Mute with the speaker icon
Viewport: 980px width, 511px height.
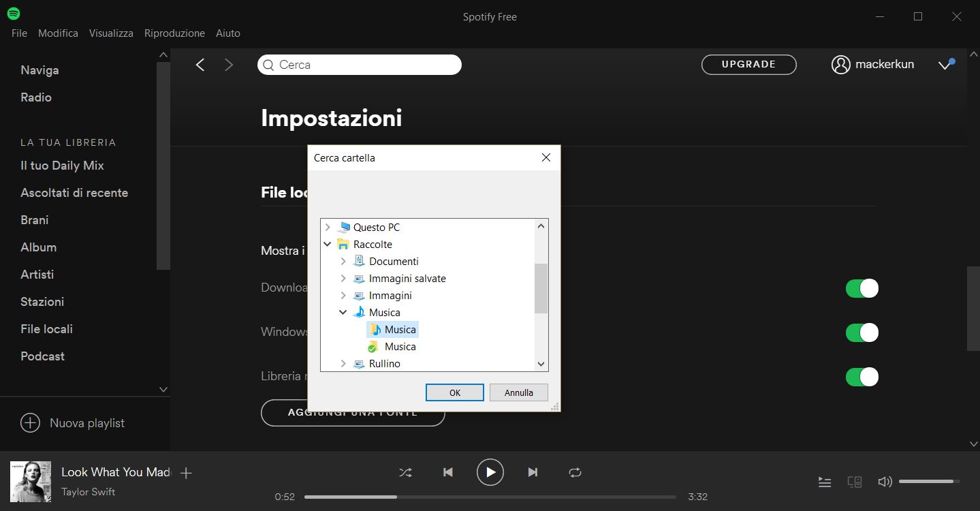885,482
